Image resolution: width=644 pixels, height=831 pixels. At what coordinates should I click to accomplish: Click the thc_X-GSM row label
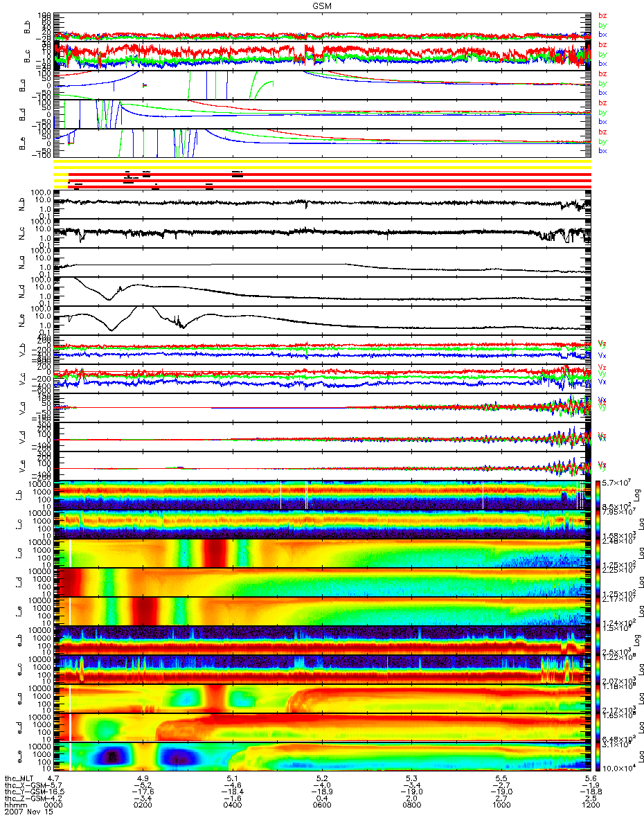(25, 786)
